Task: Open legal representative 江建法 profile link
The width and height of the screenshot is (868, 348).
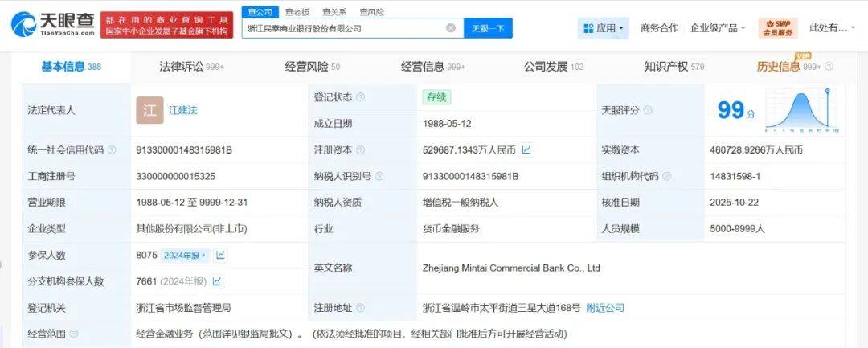Action: (x=182, y=110)
